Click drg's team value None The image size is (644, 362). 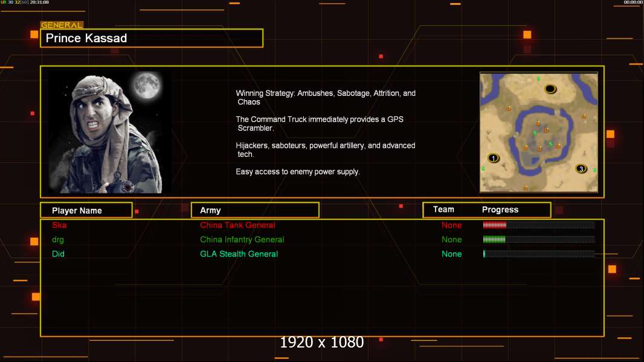point(451,240)
